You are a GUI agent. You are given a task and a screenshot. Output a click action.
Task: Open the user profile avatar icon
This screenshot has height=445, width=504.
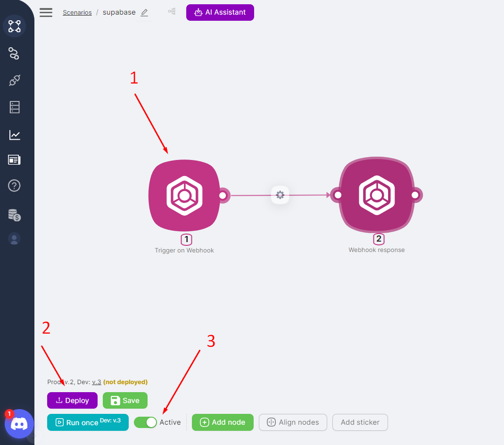click(14, 239)
